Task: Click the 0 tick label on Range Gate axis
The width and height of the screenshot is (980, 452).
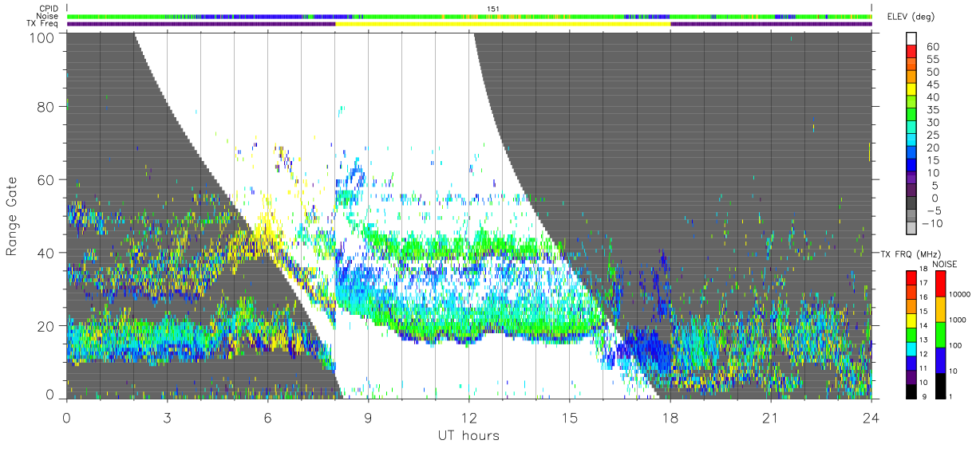Action: coord(51,395)
